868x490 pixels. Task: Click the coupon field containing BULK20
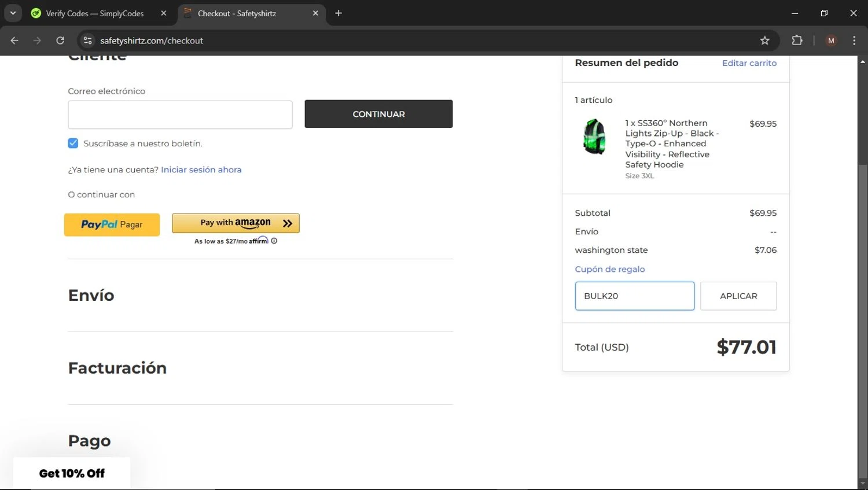pyautogui.click(x=635, y=296)
